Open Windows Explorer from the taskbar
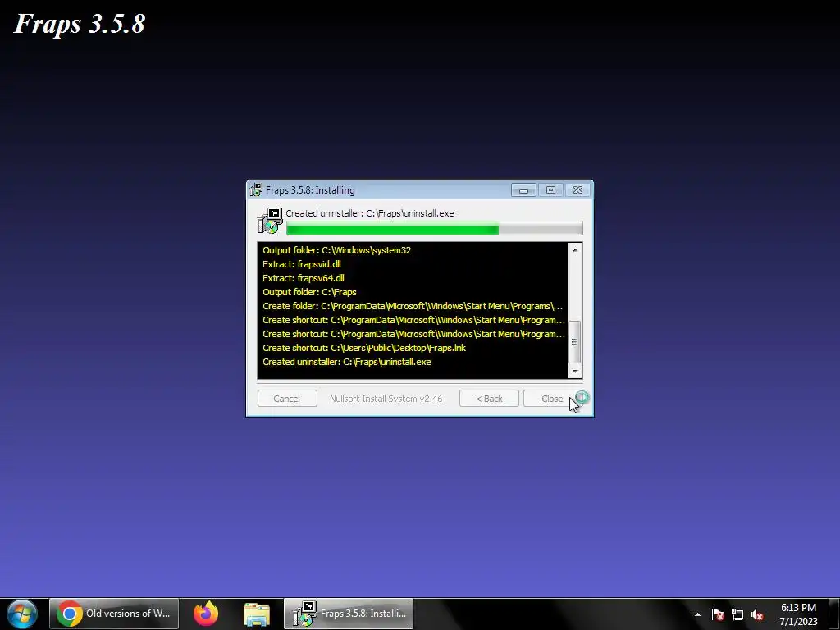 pyautogui.click(x=257, y=614)
